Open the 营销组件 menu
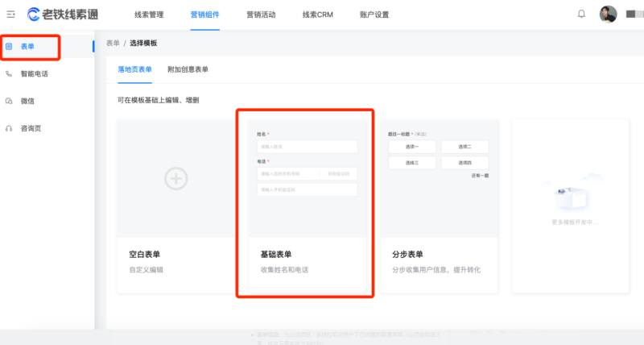 tap(205, 15)
